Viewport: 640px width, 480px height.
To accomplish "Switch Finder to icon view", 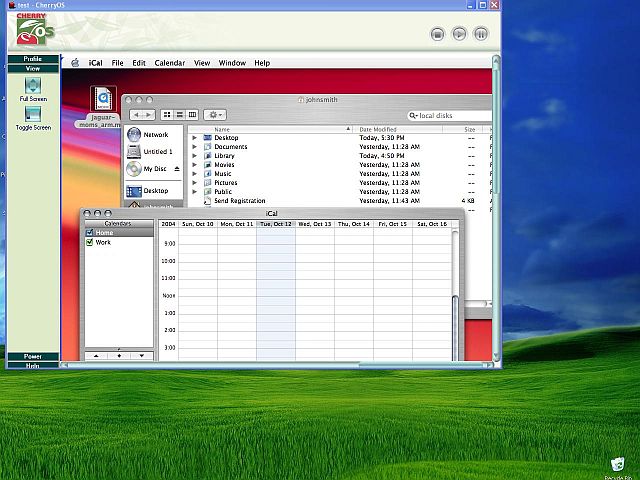I will click(x=167, y=115).
